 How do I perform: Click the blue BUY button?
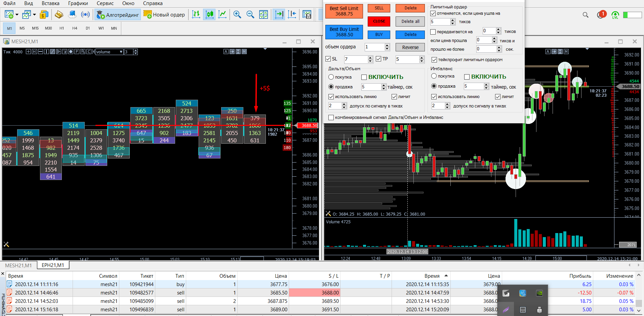tap(379, 35)
